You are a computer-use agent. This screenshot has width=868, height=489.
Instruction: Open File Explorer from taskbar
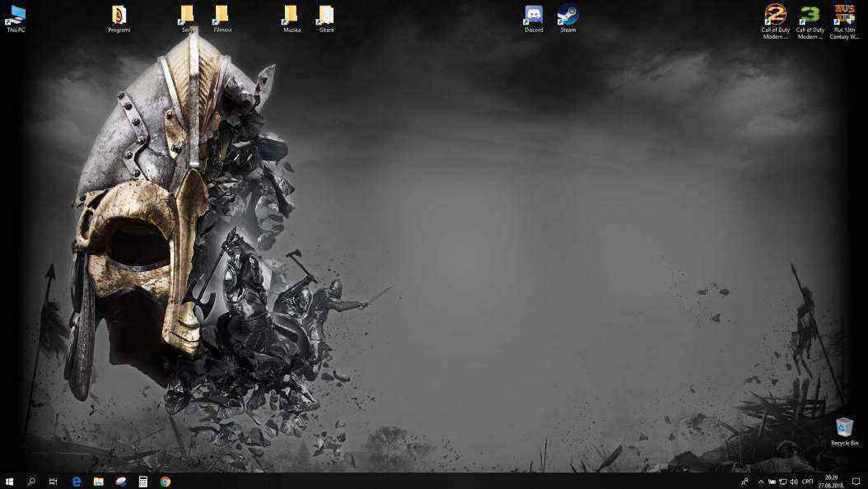[99, 482]
